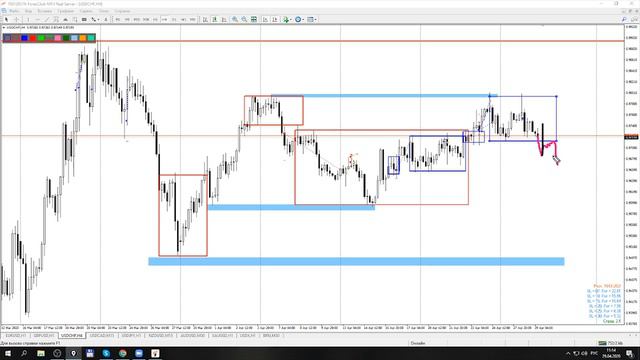Open the arrows tool dropdown arrow
640x360 pixels.
[x=98, y=19]
